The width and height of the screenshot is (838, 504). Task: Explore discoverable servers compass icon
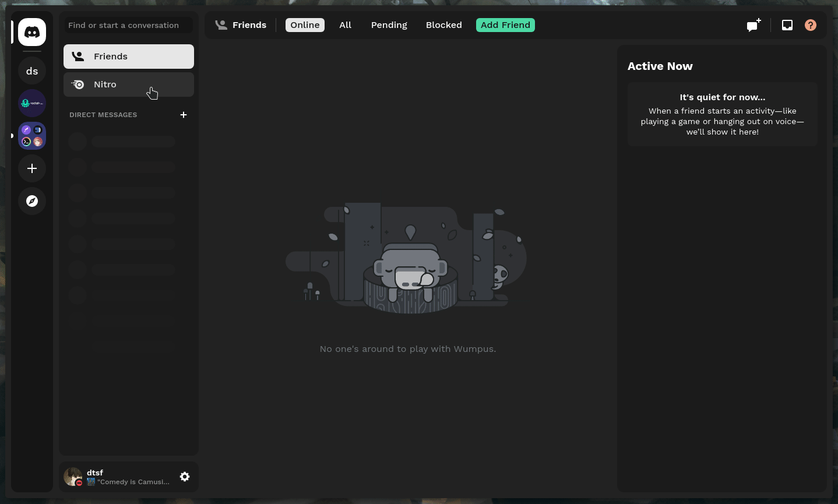[x=32, y=201]
